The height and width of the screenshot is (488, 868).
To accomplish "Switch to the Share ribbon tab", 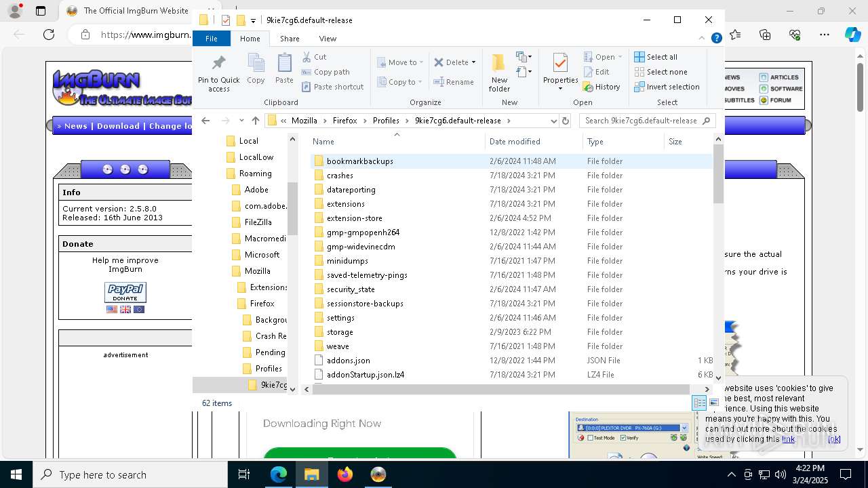I will (290, 39).
